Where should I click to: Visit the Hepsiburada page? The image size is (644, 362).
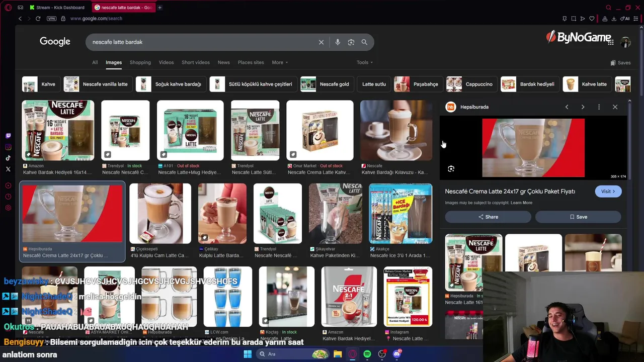pyautogui.click(x=608, y=192)
